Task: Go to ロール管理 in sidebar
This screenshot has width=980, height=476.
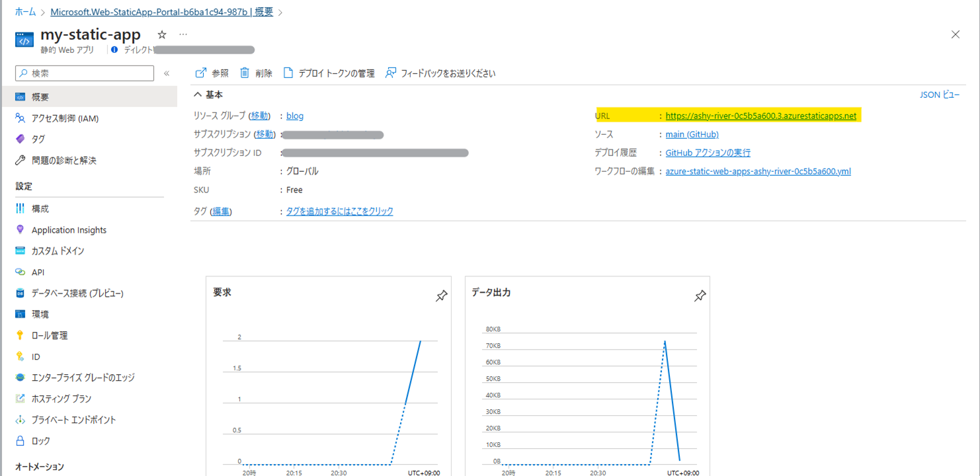Action: point(50,336)
